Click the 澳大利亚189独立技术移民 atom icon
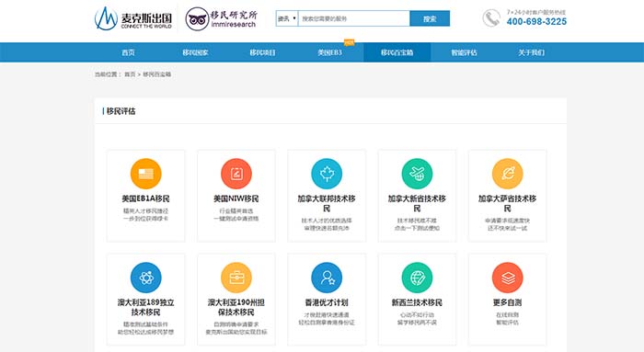The width and height of the screenshot is (644, 352). point(145,278)
